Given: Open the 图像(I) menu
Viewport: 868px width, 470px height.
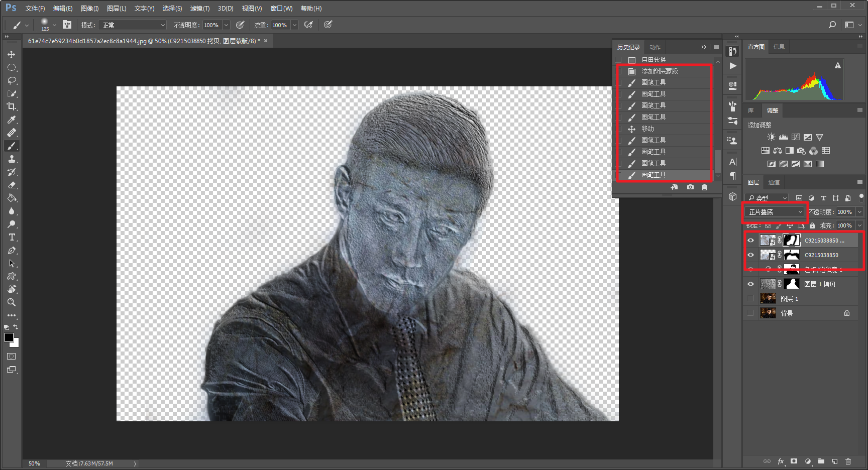Looking at the screenshot, I should coord(90,9).
